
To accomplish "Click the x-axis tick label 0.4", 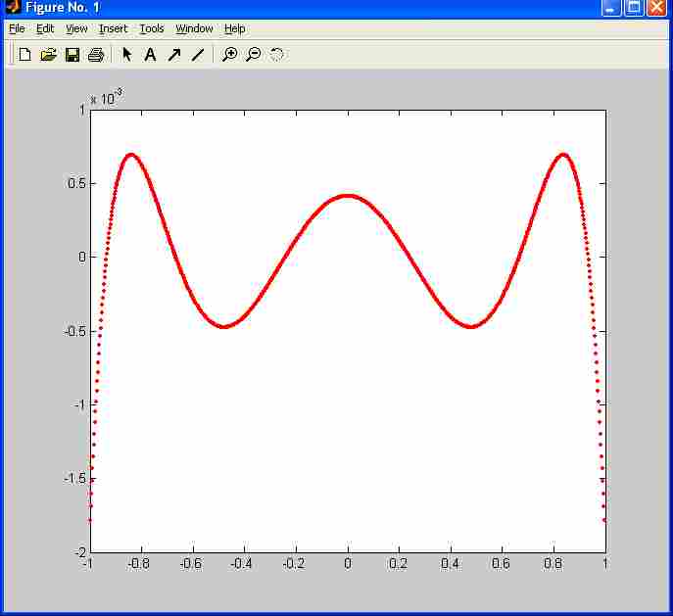I will [x=450, y=564].
